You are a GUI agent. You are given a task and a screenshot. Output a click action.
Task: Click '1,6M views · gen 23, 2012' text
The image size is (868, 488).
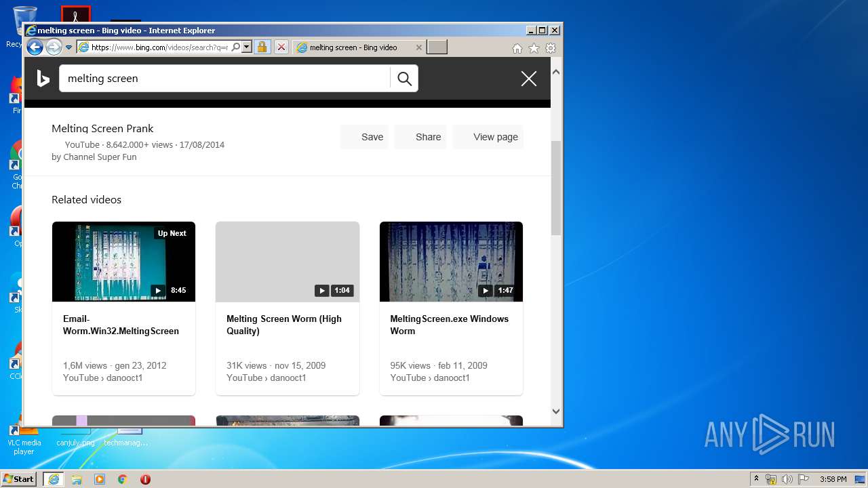pos(115,365)
